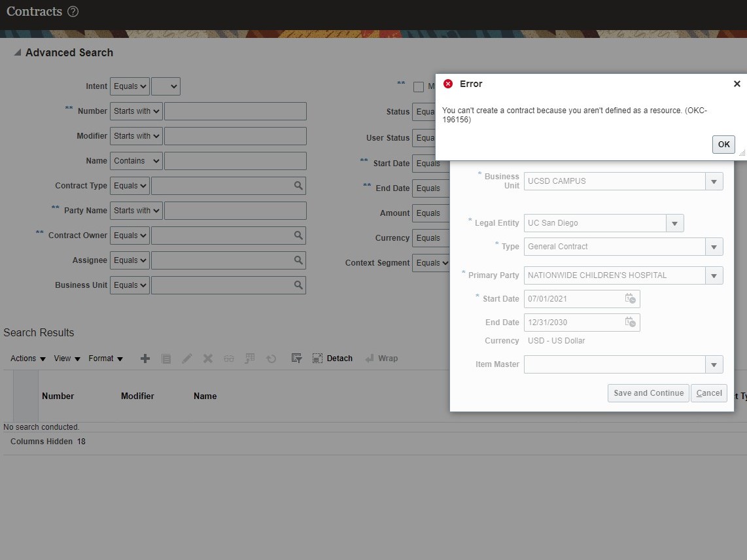
Task: Open the Contract Type operator dropdown
Action: pos(130,185)
